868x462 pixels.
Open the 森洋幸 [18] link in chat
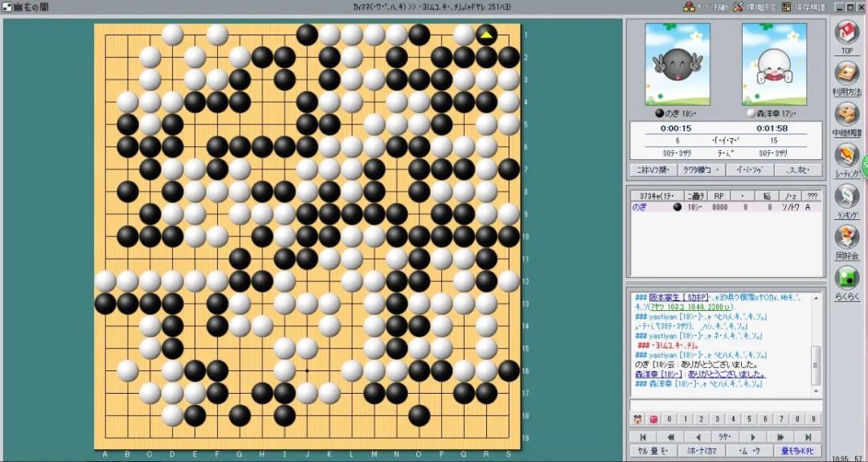point(660,374)
